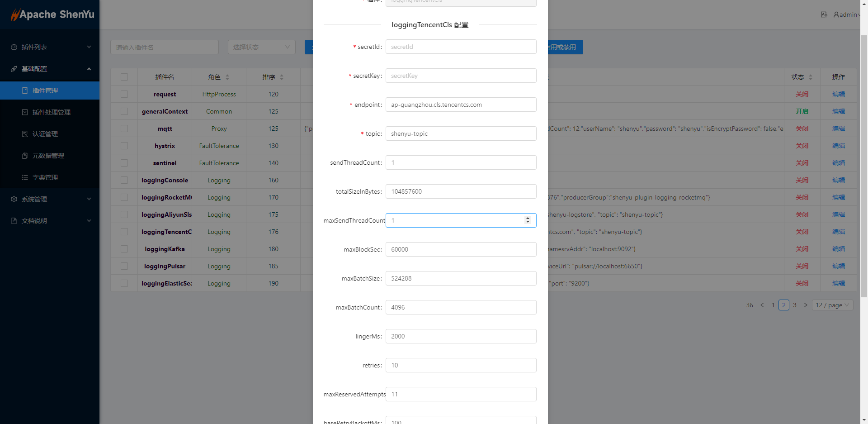Click the admin user icon

836,14
